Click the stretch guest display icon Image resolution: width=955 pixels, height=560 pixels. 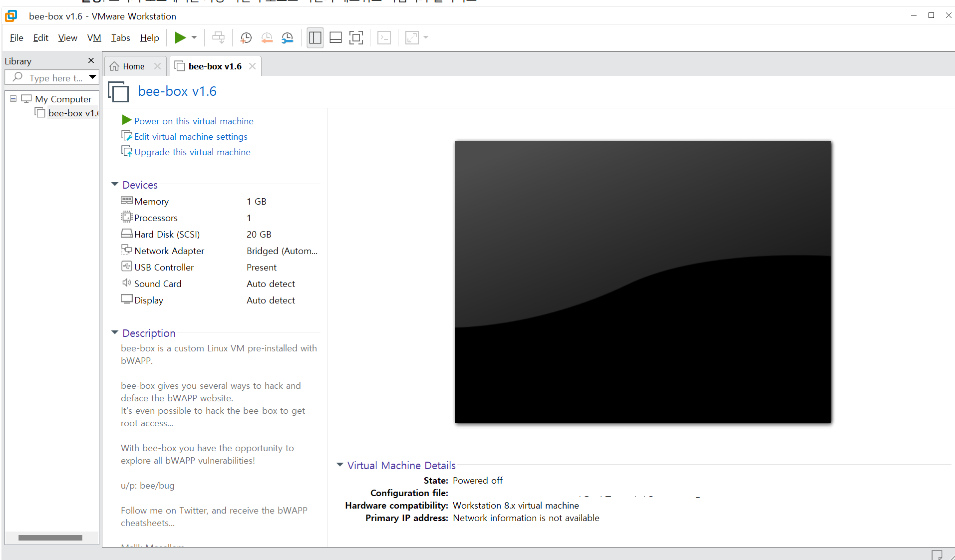[412, 37]
